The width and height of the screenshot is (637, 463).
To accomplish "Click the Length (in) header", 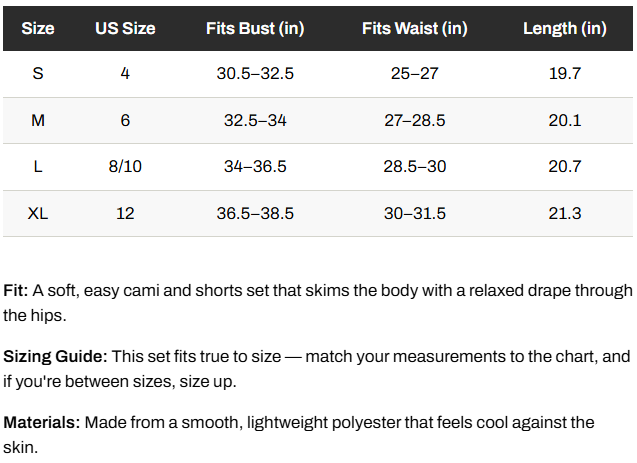I will click(x=565, y=28).
